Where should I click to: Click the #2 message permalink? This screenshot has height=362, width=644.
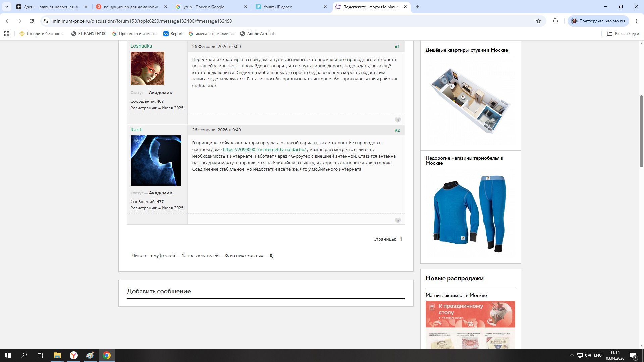397,130
